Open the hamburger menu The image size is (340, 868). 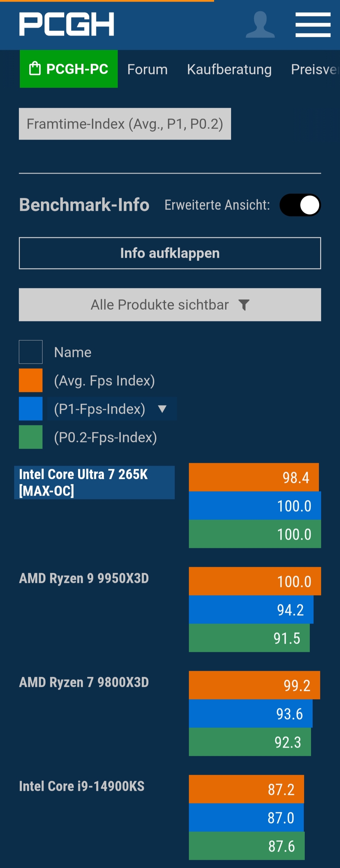point(313,25)
